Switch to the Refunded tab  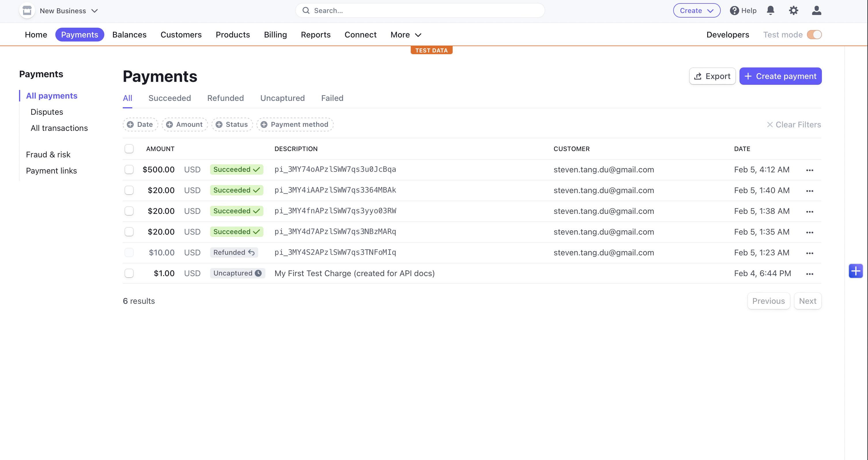pyautogui.click(x=225, y=98)
